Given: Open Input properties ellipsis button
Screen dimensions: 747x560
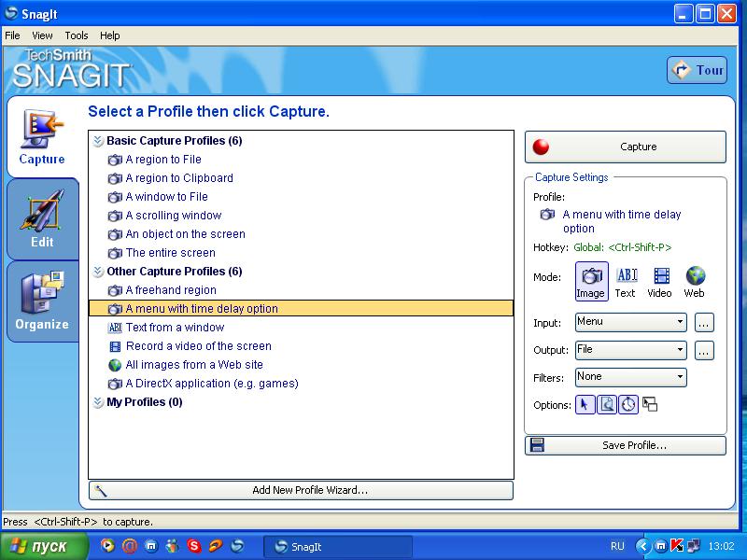Looking at the screenshot, I should pyautogui.click(x=704, y=322).
